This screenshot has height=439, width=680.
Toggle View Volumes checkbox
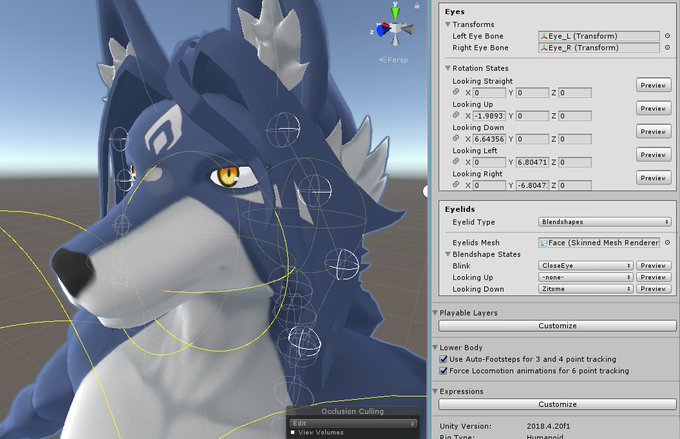tap(293, 432)
